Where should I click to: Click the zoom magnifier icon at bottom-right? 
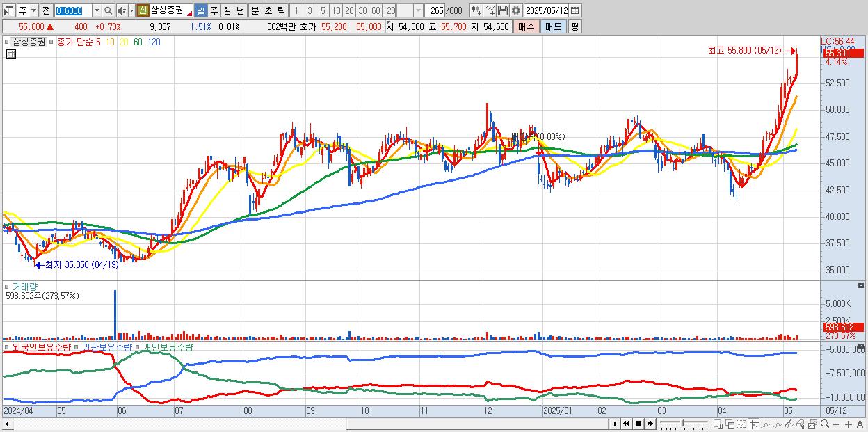pos(824,424)
